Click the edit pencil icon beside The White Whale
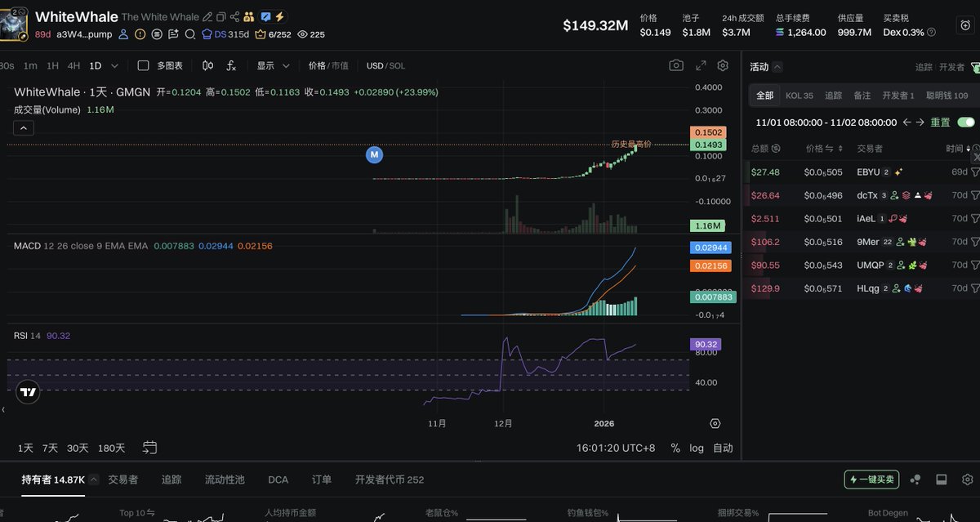 tap(207, 17)
